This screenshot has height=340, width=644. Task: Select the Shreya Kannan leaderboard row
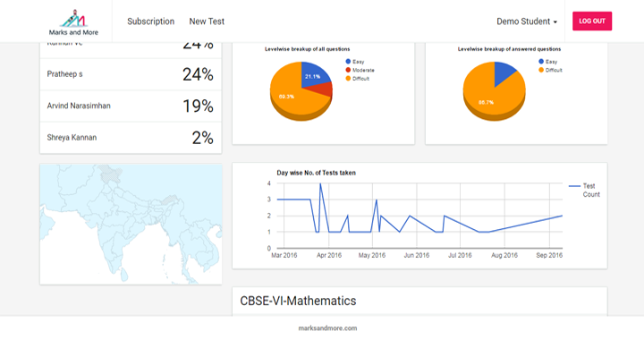(x=131, y=138)
